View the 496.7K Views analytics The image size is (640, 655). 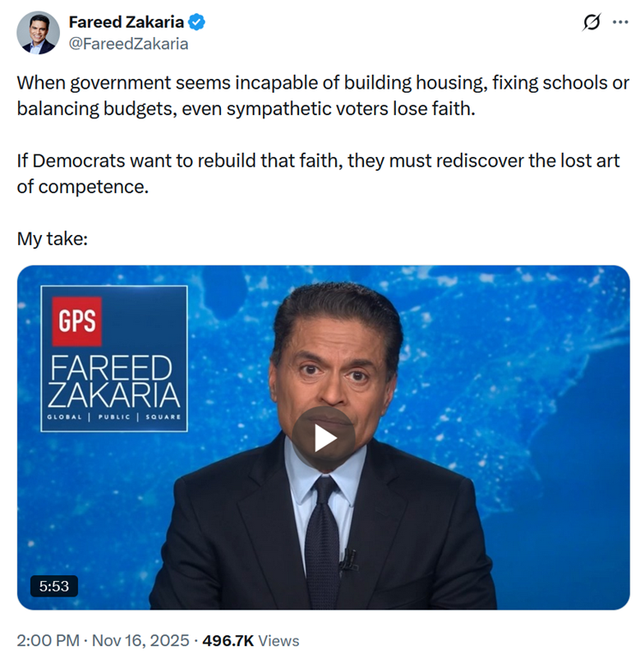point(253,640)
